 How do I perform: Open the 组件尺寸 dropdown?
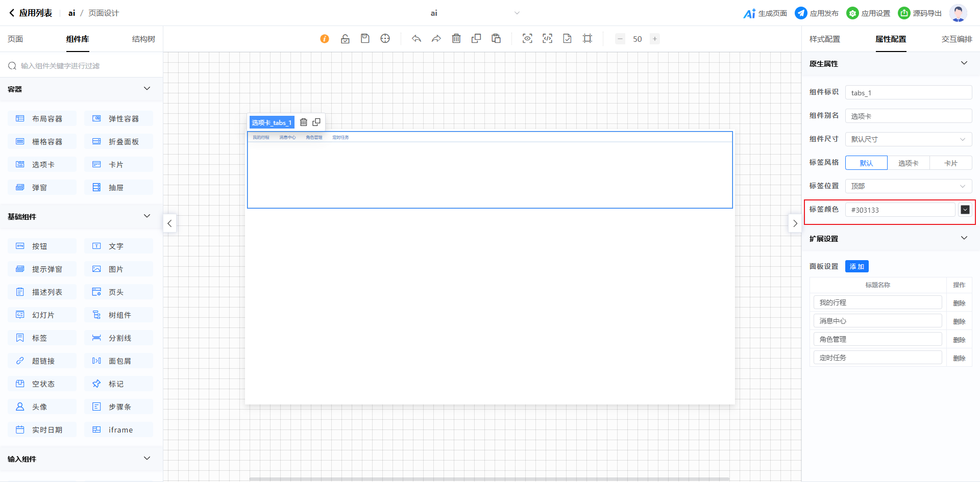908,139
